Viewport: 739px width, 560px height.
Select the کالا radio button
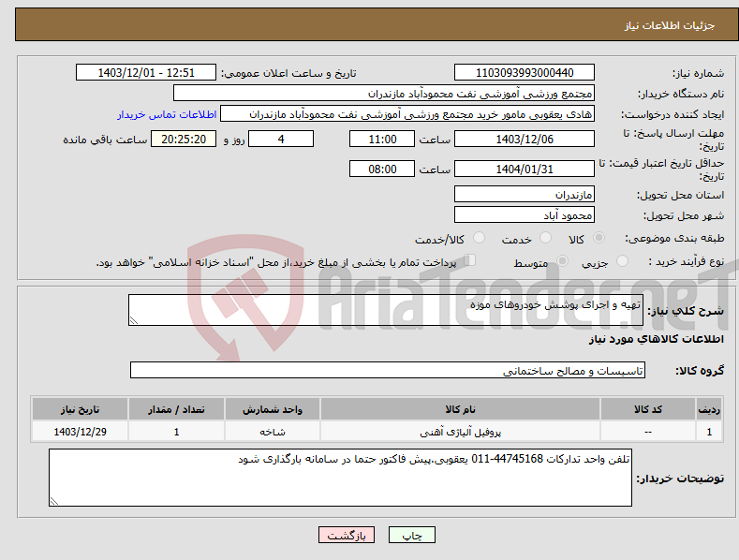pyautogui.click(x=599, y=238)
